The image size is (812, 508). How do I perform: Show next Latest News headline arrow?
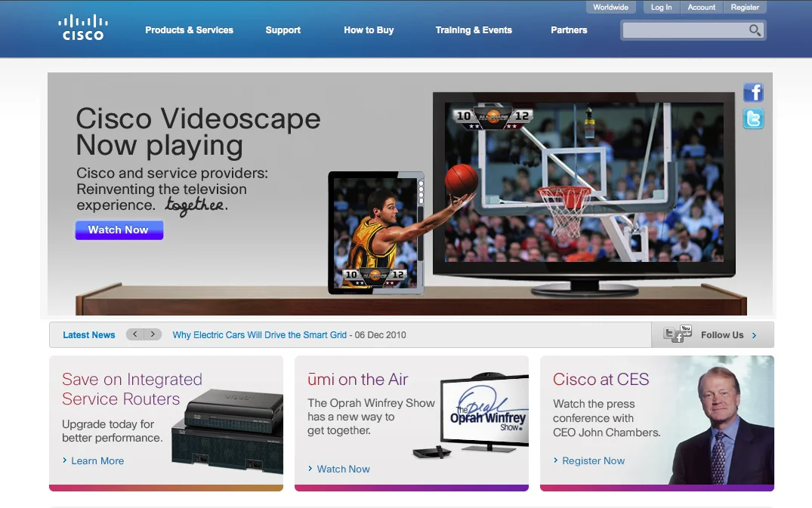[x=153, y=334]
